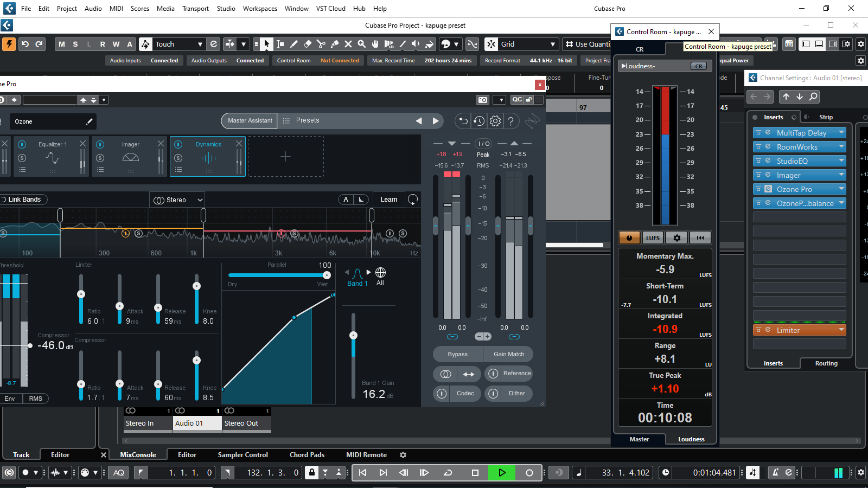Click the Ozone mono sum circles icon

click(445, 374)
